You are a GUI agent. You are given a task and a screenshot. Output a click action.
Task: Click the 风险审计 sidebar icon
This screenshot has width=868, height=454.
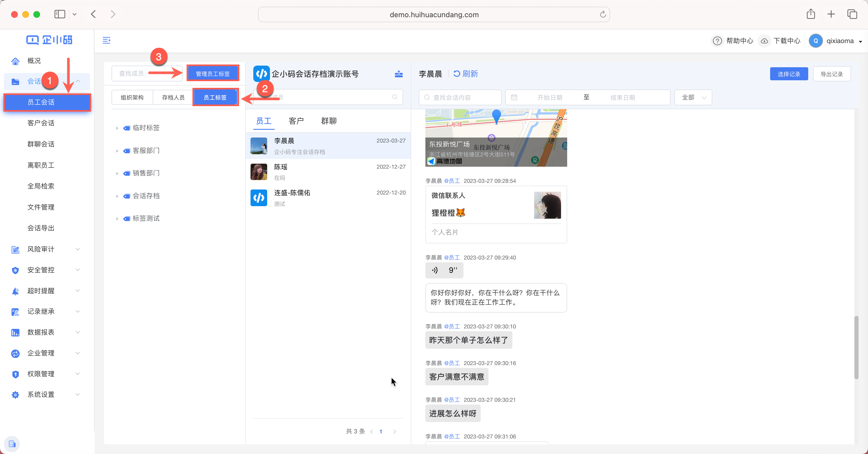coord(15,250)
